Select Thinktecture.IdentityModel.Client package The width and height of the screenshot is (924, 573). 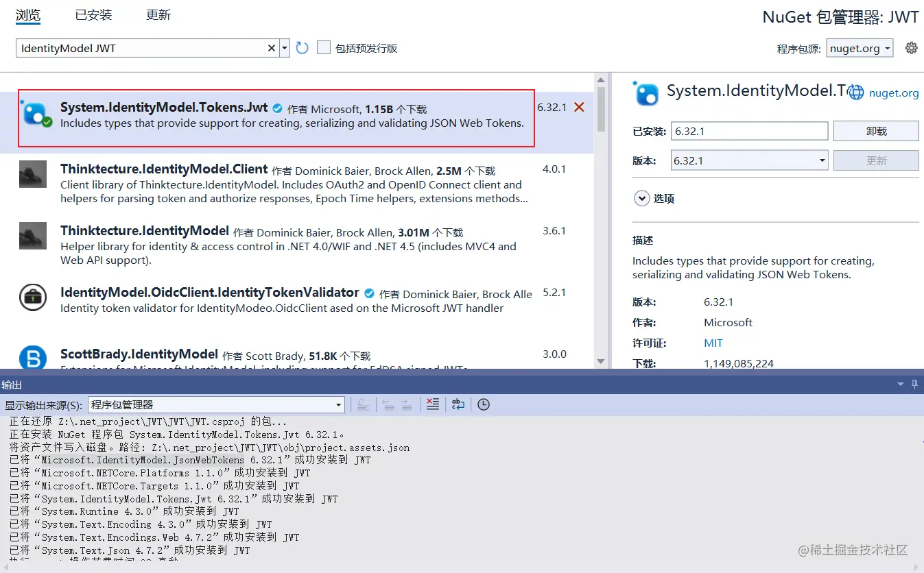[296, 184]
